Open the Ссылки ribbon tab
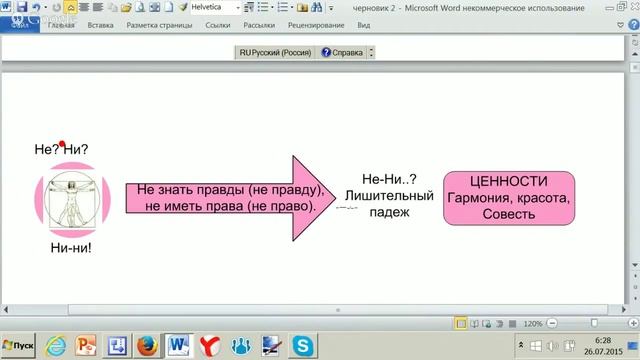Screen dimensions: 640x360 pyautogui.click(x=218, y=25)
